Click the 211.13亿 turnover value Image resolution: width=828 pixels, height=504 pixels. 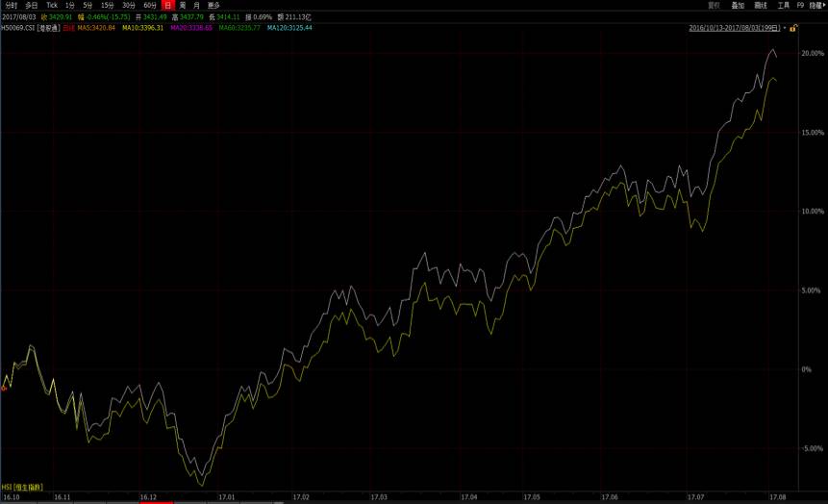[298, 17]
